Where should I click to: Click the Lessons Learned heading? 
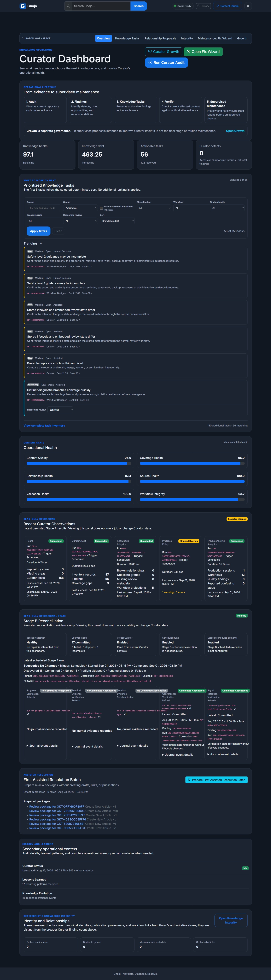(34, 880)
